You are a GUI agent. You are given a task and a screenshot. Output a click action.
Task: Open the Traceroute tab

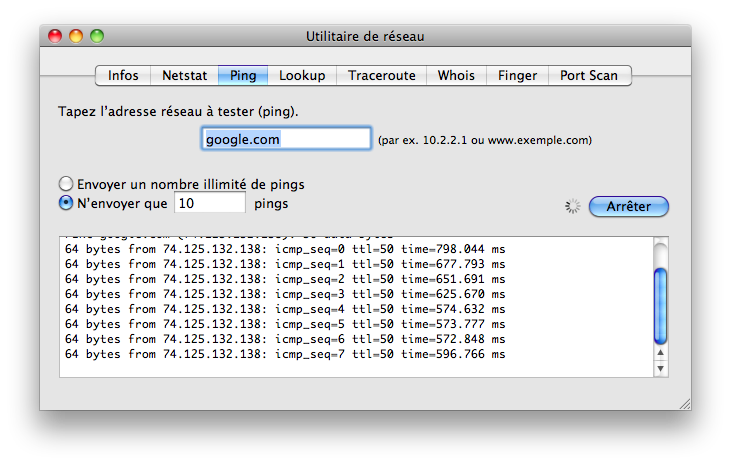pyautogui.click(x=381, y=75)
